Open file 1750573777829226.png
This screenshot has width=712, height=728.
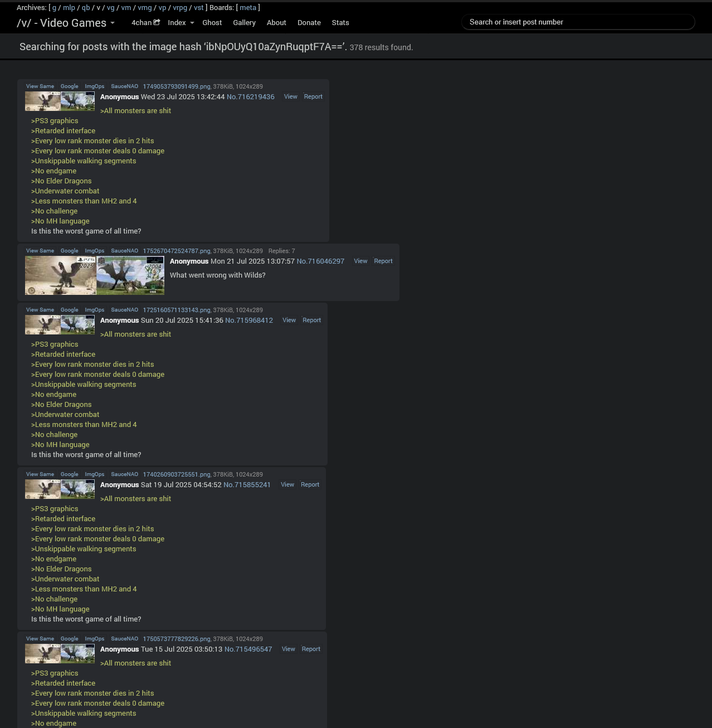pos(177,639)
